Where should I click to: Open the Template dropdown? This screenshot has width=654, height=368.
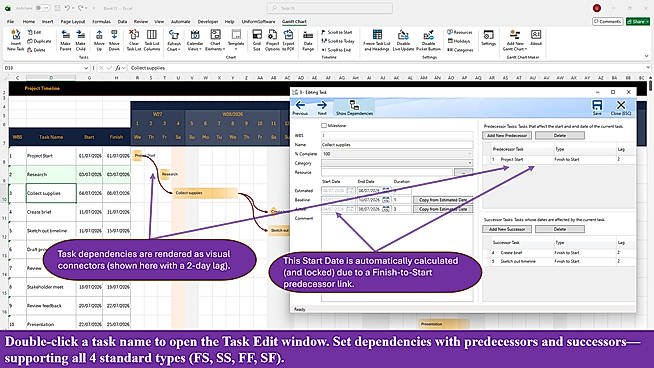point(236,40)
